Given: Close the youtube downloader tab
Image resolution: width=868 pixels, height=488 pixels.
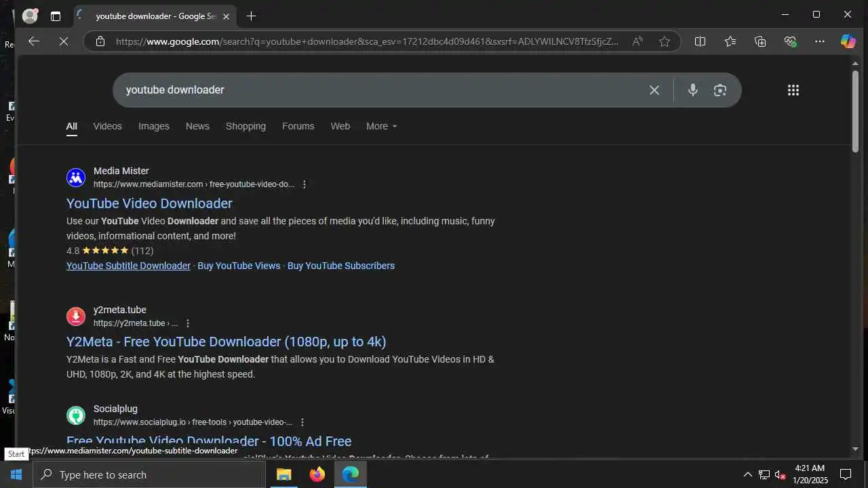Looking at the screenshot, I should (x=226, y=16).
